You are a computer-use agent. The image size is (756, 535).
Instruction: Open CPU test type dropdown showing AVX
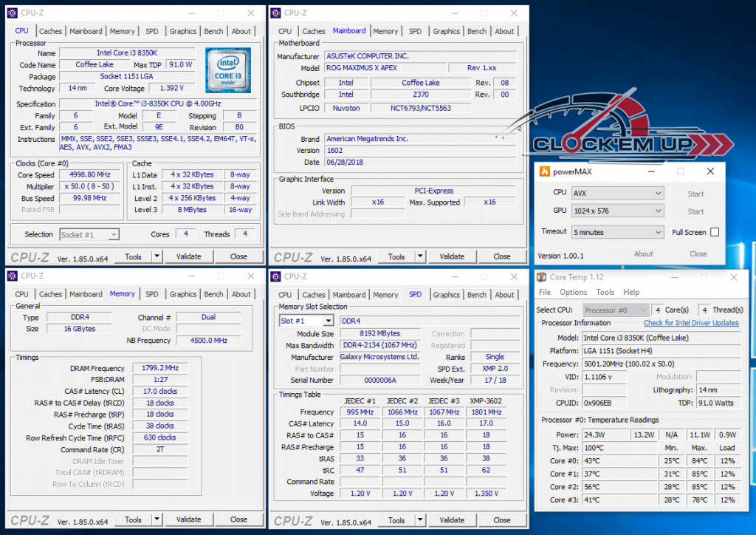(x=618, y=193)
